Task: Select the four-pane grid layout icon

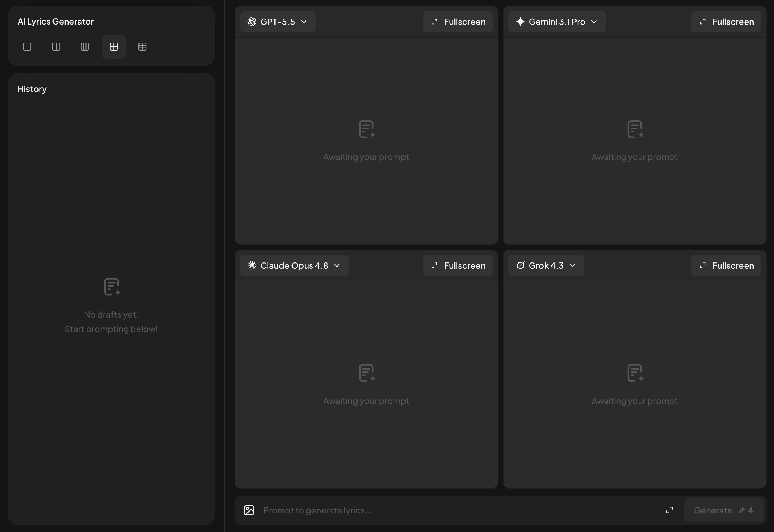Action: (x=114, y=47)
